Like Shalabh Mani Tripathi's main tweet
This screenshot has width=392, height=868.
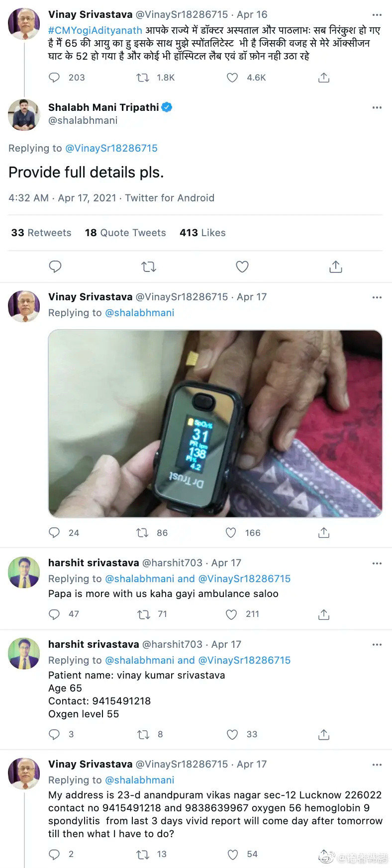(242, 267)
